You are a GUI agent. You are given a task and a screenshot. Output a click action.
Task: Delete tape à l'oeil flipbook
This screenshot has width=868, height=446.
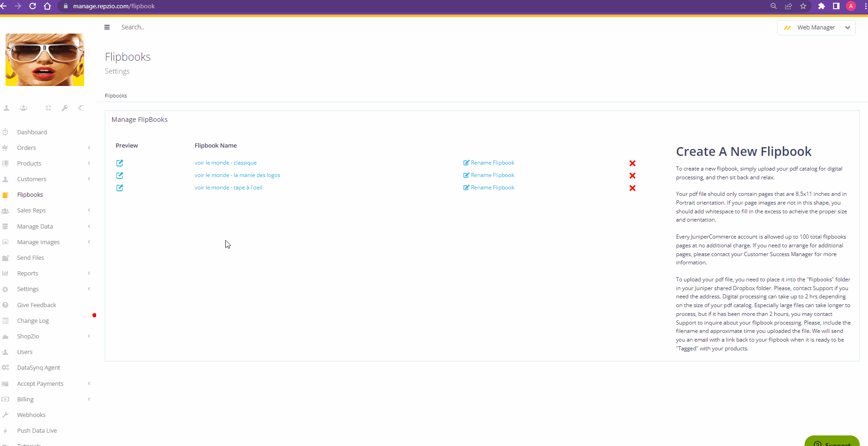[633, 188]
